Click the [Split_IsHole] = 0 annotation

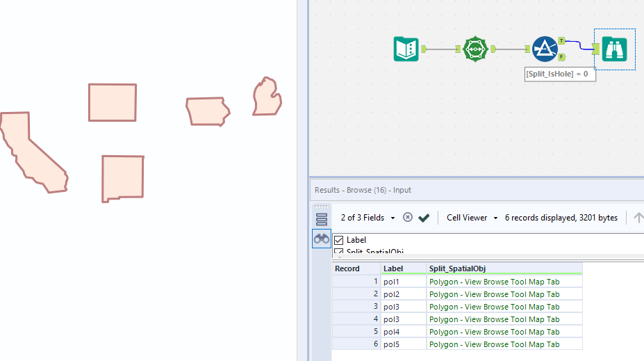click(x=560, y=74)
